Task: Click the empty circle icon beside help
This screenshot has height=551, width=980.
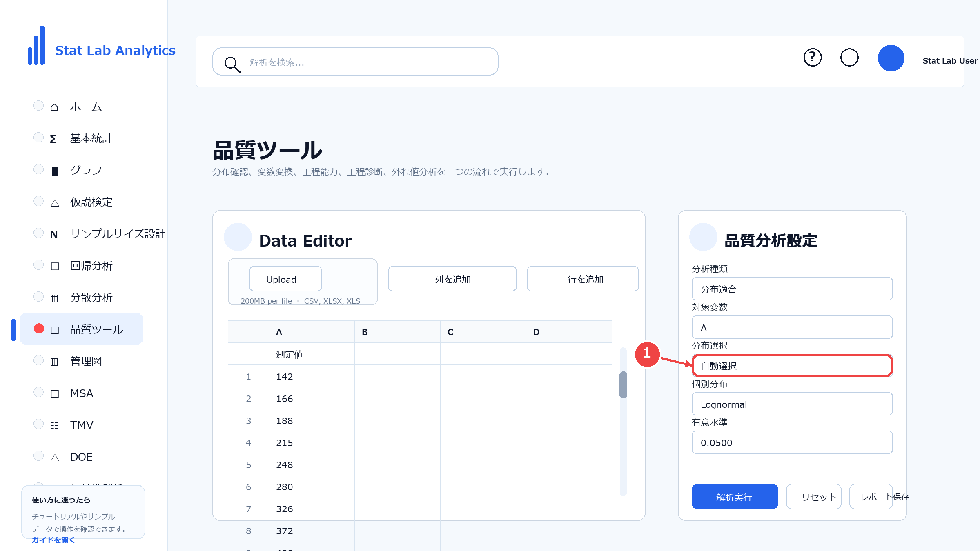Action: tap(849, 58)
